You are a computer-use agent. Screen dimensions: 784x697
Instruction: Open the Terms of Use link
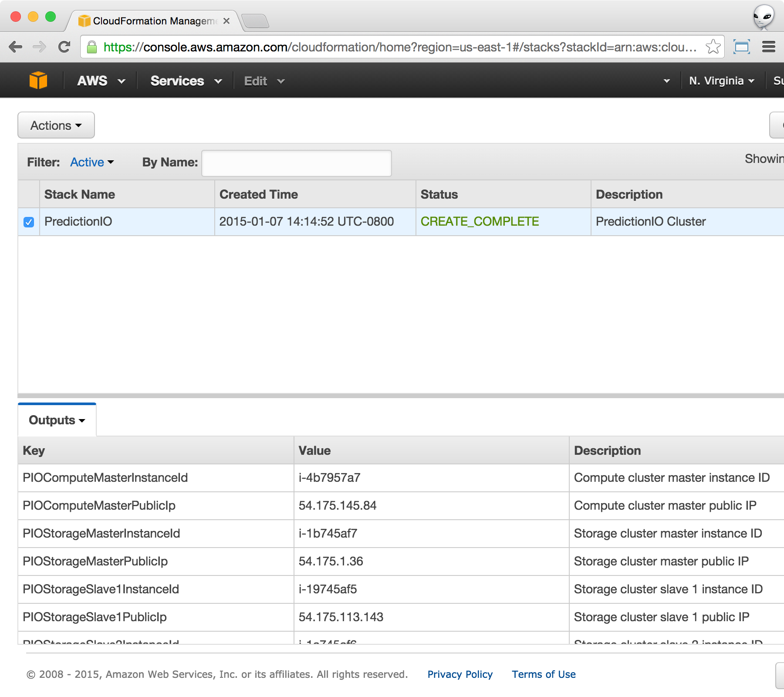click(x=543, y=674)
